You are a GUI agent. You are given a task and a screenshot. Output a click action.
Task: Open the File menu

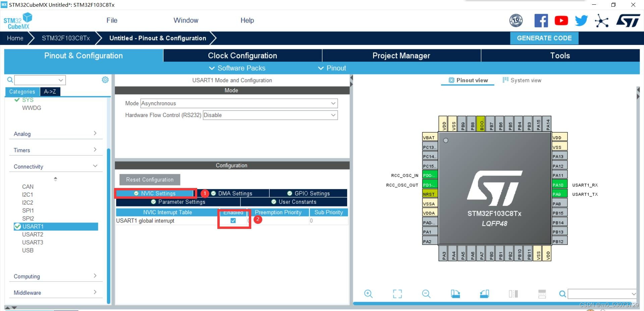coord(112,20)
